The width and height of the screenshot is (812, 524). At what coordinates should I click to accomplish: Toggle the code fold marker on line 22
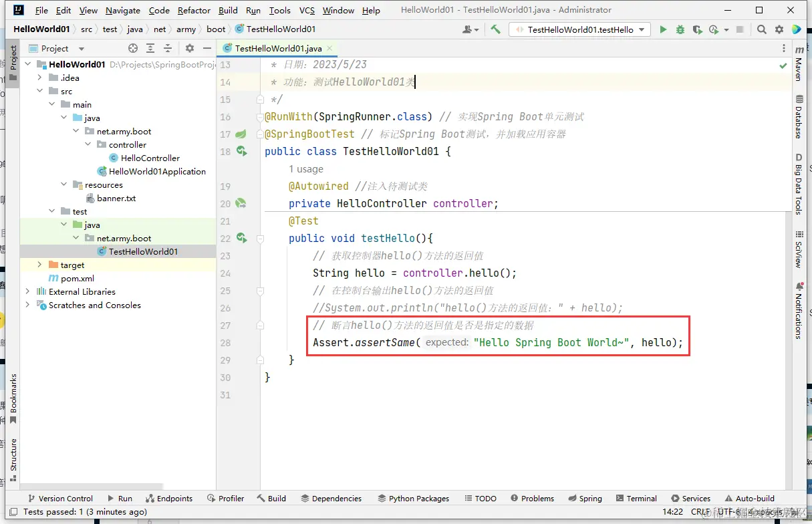[261, 238]
